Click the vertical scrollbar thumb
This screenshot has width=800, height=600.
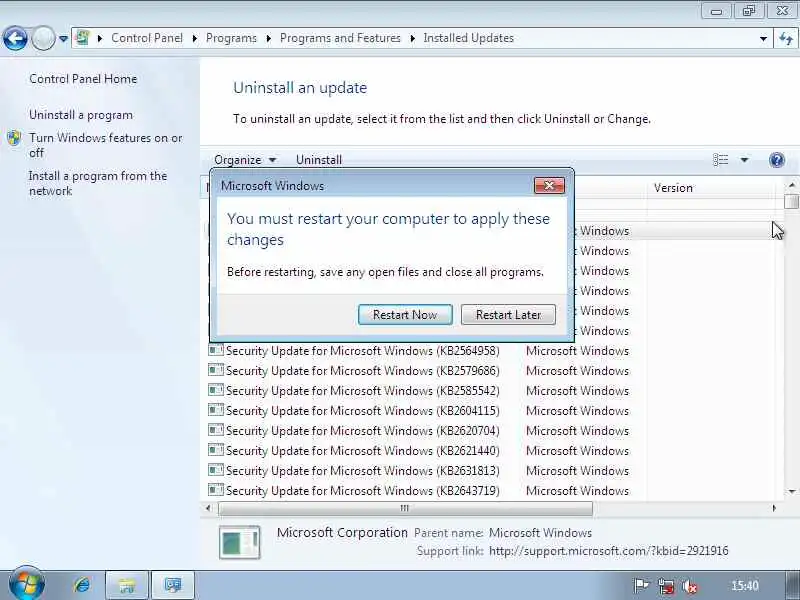pos(791,201)
